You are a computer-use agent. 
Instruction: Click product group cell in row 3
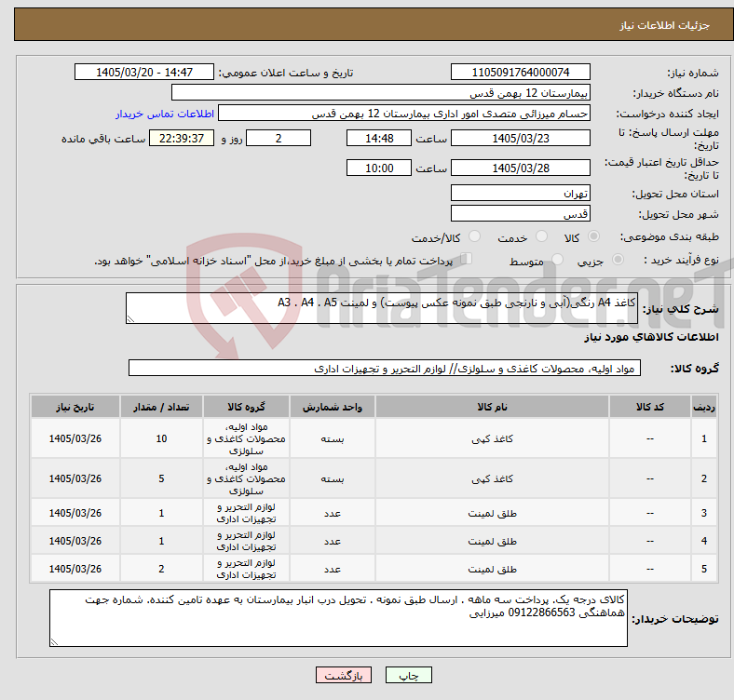point(246,513)
